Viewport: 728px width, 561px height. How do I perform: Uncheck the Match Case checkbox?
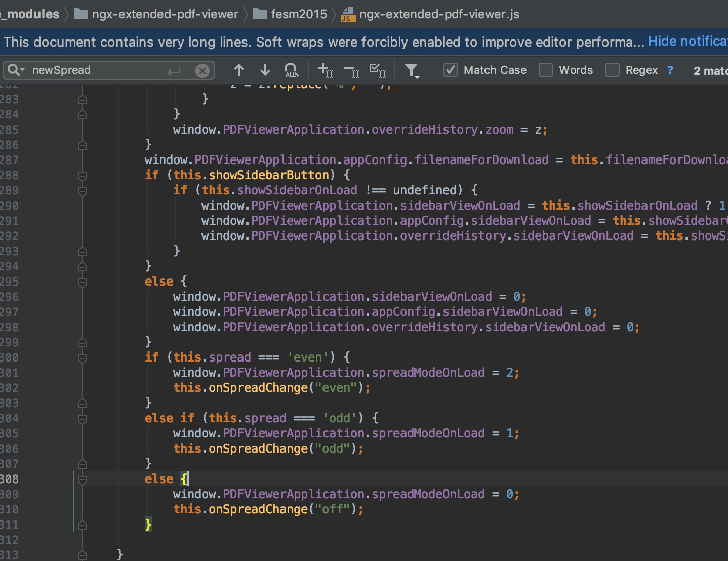[x=450, y=70]
